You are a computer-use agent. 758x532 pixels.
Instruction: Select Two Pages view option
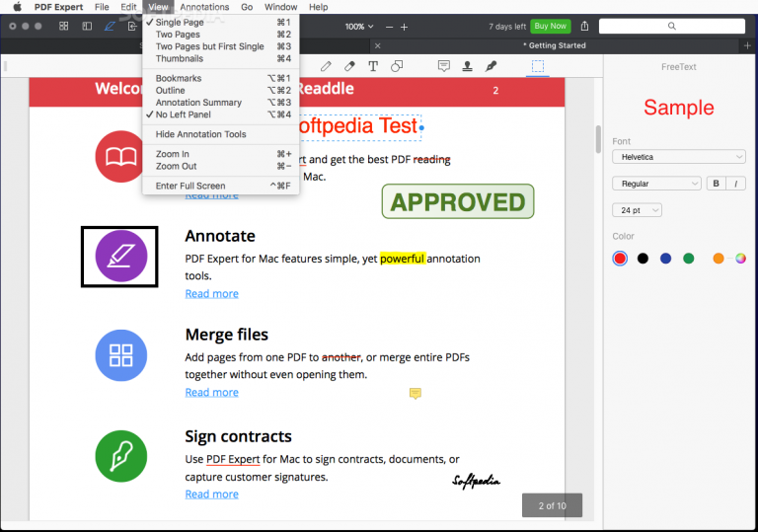[x=221, y=35]
